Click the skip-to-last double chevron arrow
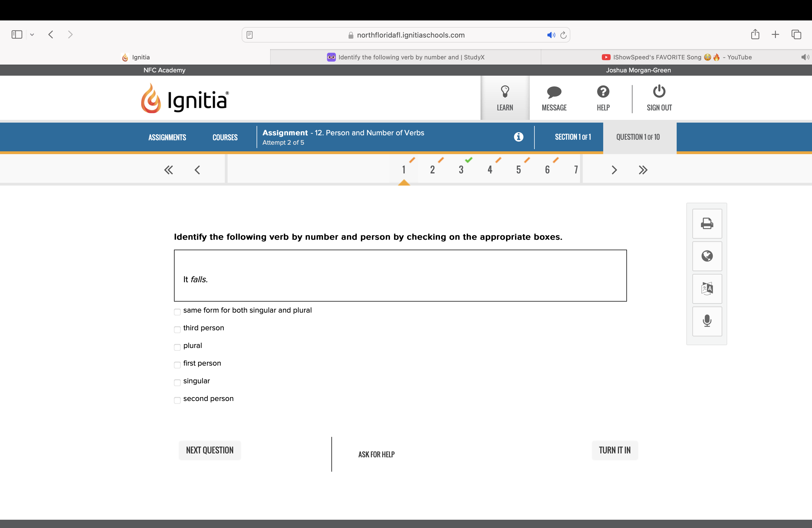Image resolution: width=812 pixels, height=528 pixels. (643, 170)
